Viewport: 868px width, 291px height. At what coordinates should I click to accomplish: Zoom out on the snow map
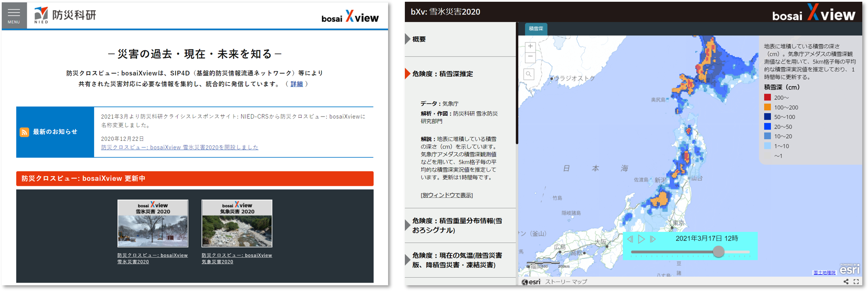pyautogui.click(x=530, y=57)
